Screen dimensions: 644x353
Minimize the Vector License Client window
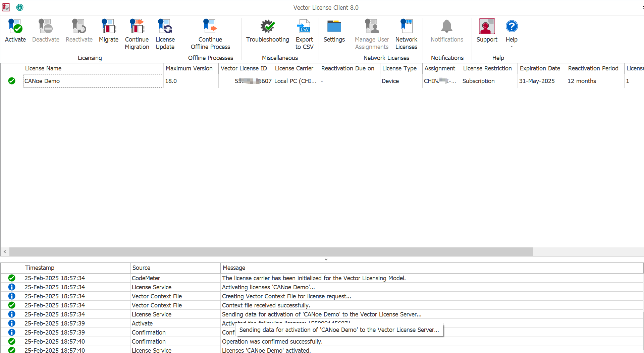click(x=619, y=7)
